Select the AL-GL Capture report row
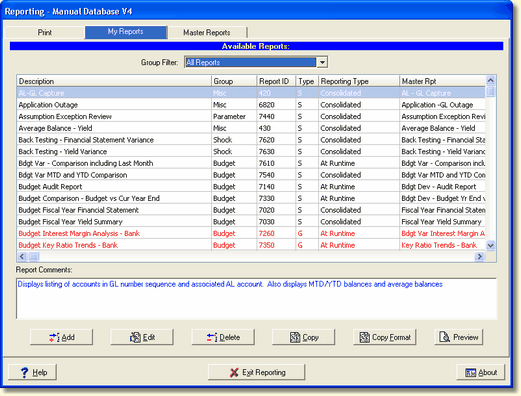The image size is (521, 396). click(251, 93)
